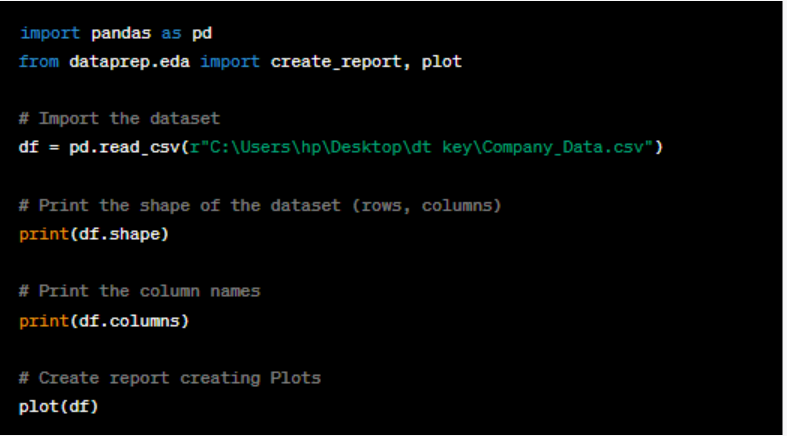Click the 'print' keyword before df.shape
The width and height of the screenshot is (789, 436).
(43, 234)
